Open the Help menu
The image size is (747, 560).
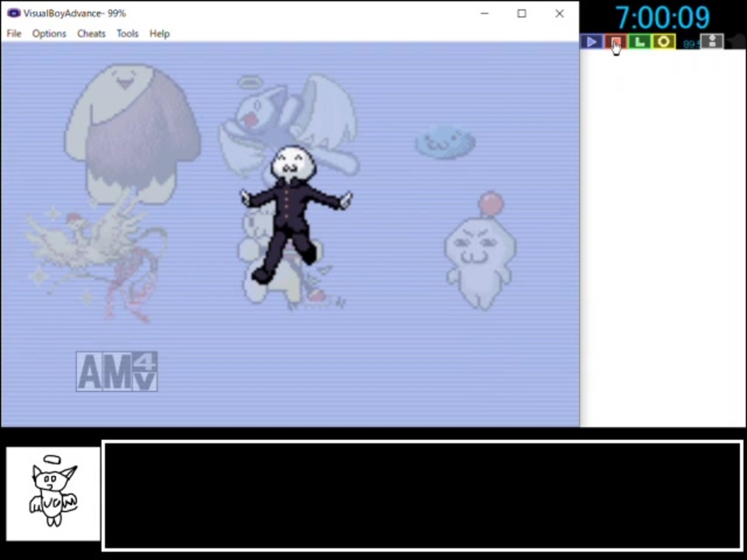coord(159,33)
